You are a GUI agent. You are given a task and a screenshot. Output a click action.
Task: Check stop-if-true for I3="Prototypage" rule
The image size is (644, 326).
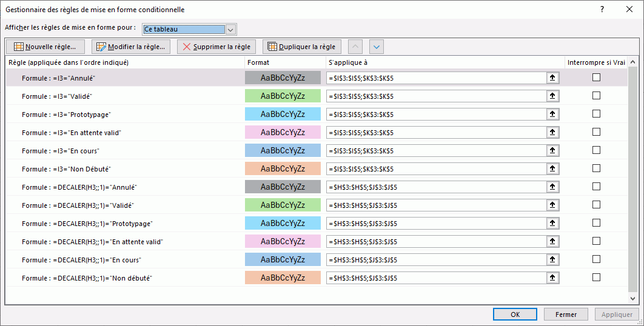point(596,114)
